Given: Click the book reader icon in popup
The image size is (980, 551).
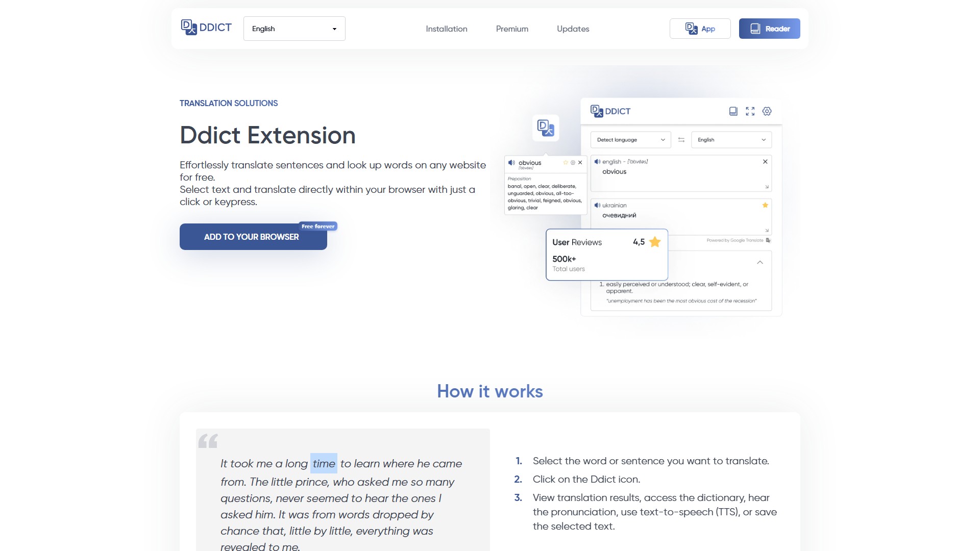Looking at the screenshot, I should click(x=733, y=111).
